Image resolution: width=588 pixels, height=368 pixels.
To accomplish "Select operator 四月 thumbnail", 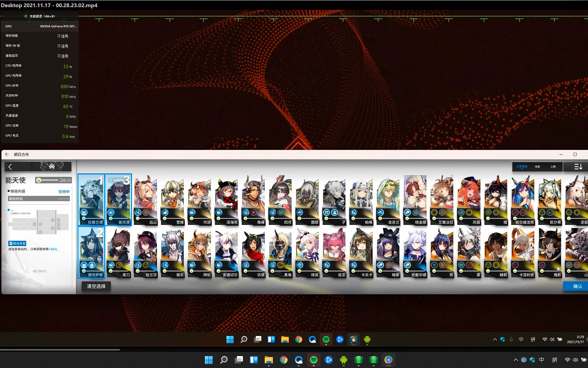I will (280, 200).
